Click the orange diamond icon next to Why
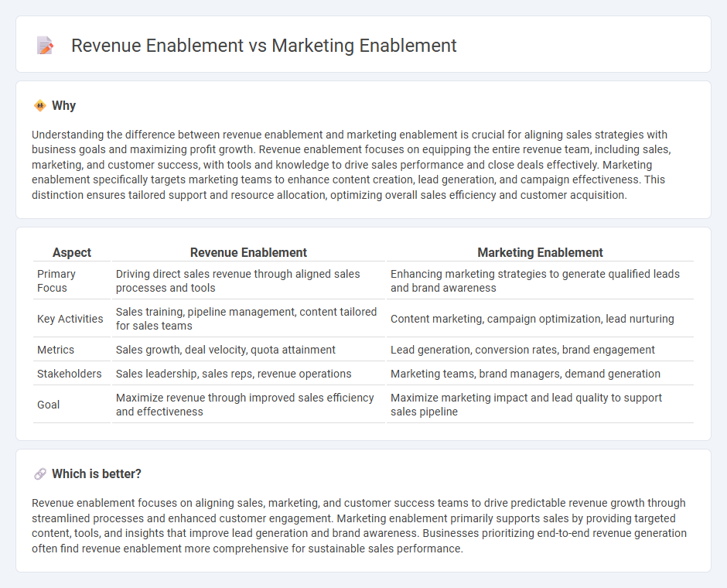Image resolution: width=727 pixels, height=588 pixels. click(x=40, y=106)
